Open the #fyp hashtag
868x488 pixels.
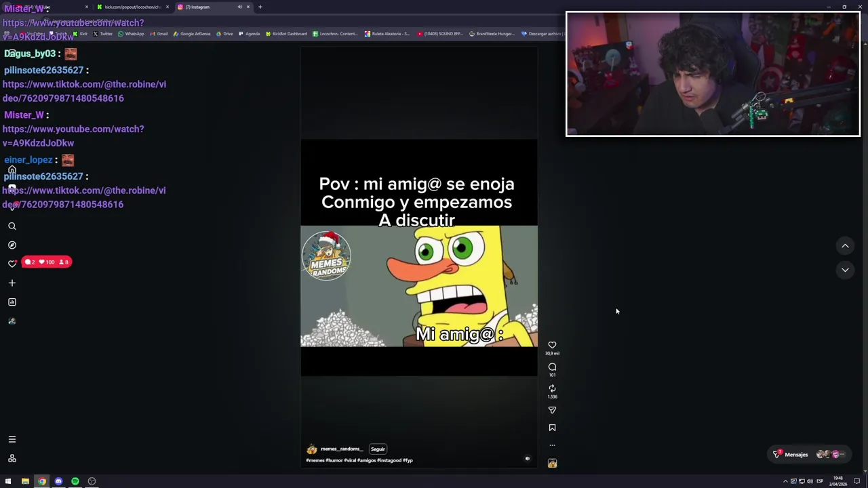coord(408,460)
